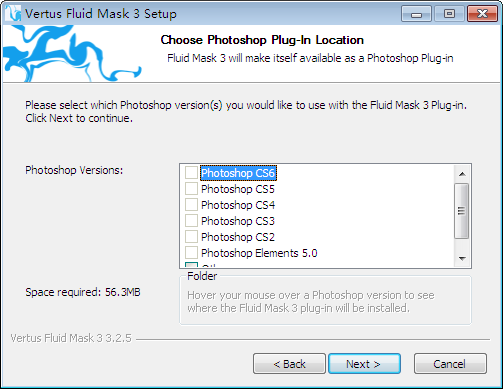Minimize the setup window

(x=416, y=14)
